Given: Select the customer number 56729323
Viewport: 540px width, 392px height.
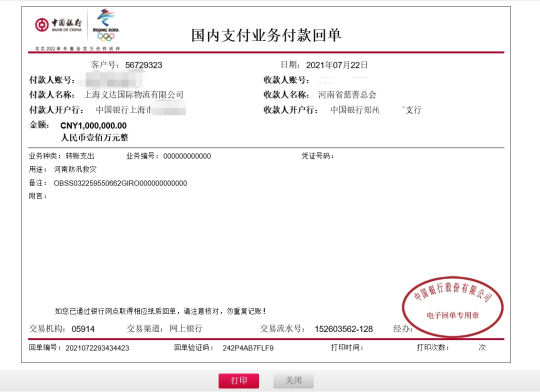Looking at the screenshot, I should (143, 65).
